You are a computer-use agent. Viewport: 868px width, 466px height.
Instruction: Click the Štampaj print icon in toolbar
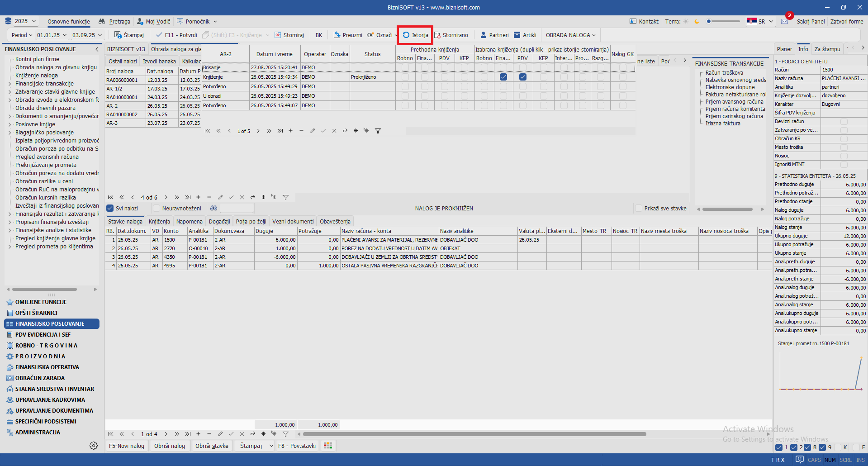[118, 35]
